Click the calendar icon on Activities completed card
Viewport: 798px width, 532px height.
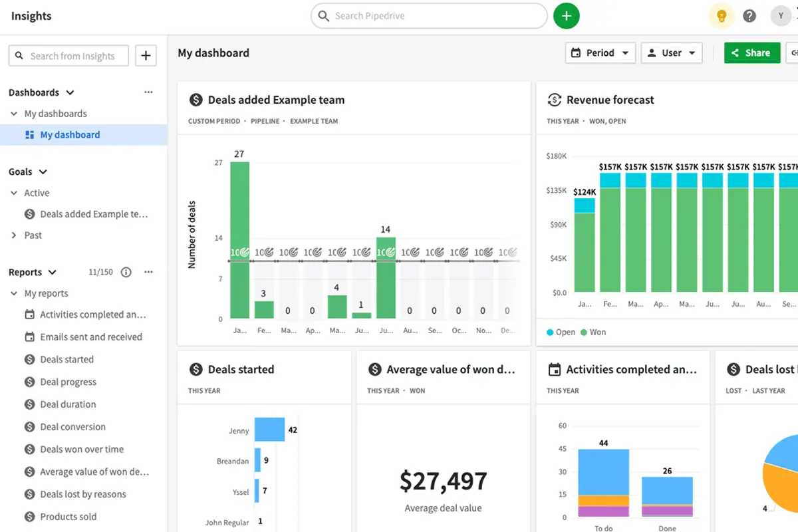pos(554,369)
